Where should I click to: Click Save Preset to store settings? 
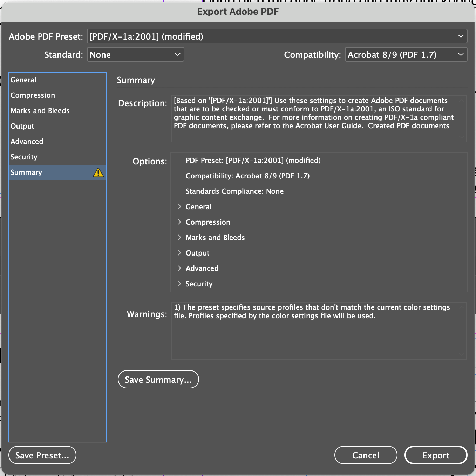[42, 455]
